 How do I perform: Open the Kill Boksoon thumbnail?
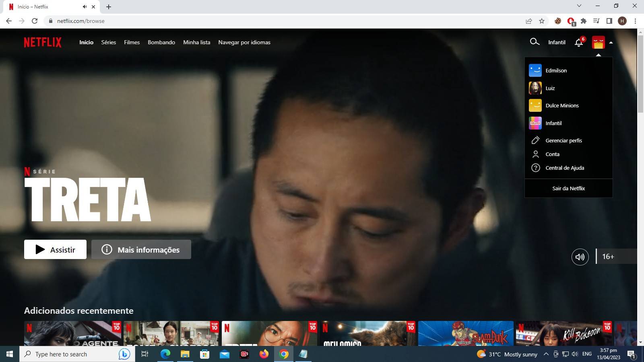pyautogui.click(x=564, y=333)
